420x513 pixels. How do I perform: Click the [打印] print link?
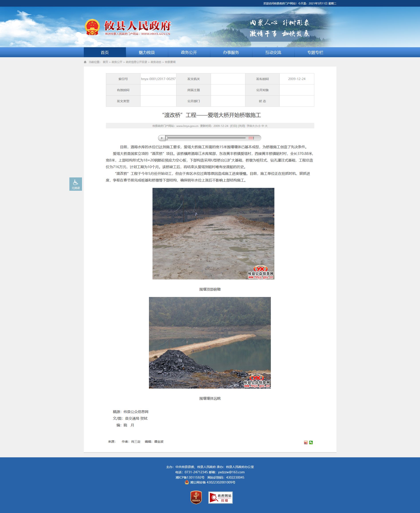[233, 126]
